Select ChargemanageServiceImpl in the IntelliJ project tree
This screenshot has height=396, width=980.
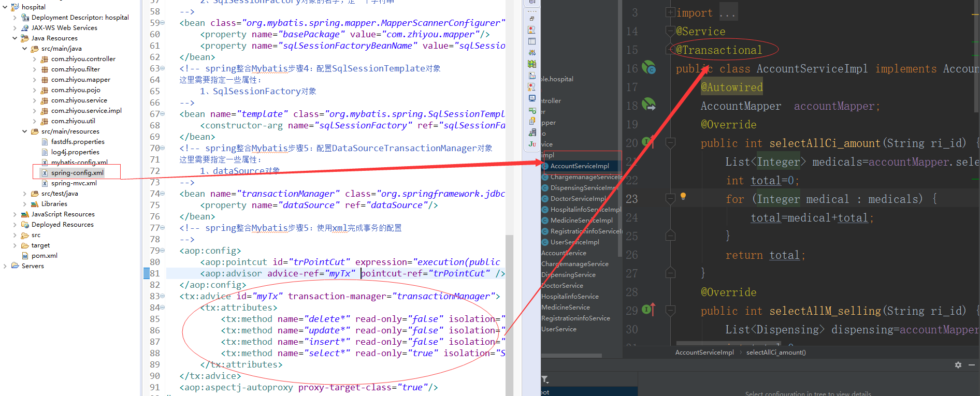(586, 177)
